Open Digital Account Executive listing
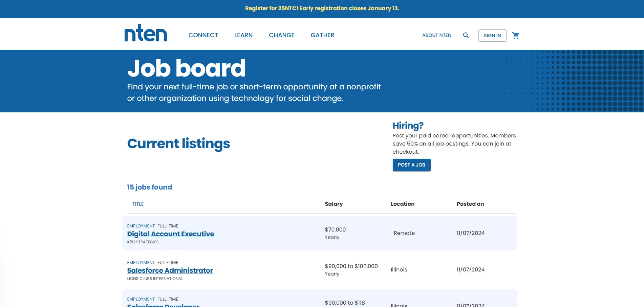The image size is (644, 307). click(171, 234)
